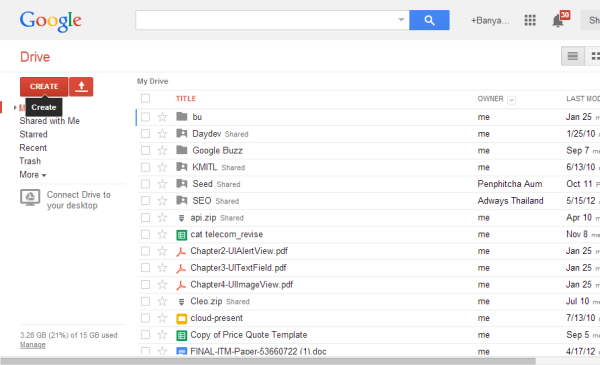
Task: Click the Connect Drive desktop icon
Action: [30, 197]
